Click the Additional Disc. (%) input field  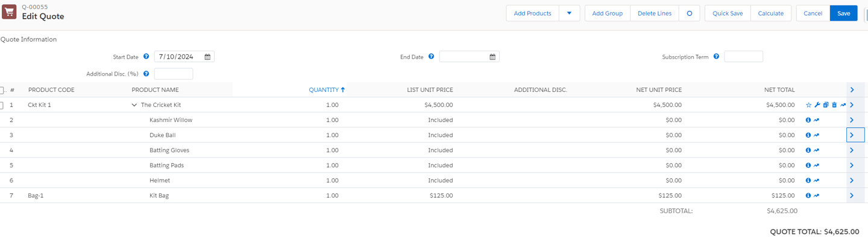(174, 74)
